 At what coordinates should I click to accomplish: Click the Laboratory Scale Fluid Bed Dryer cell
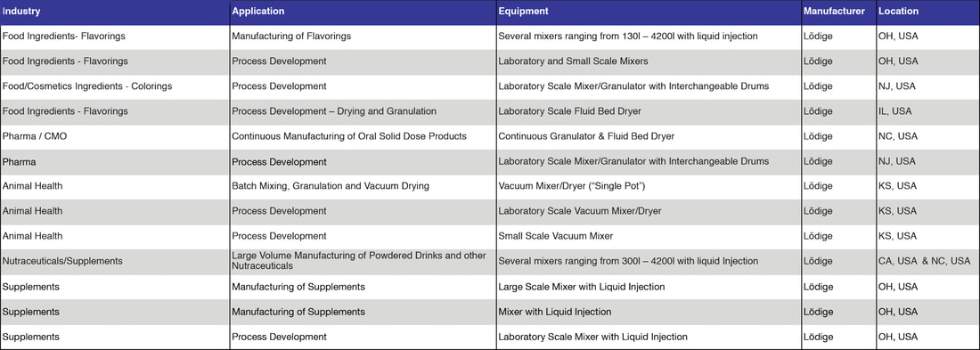649,112
